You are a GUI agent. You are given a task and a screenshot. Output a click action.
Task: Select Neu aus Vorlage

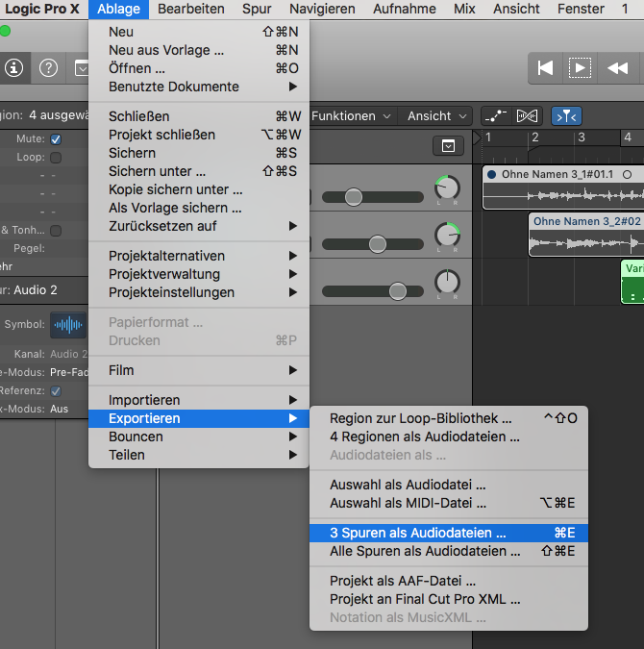coord(199,50)
